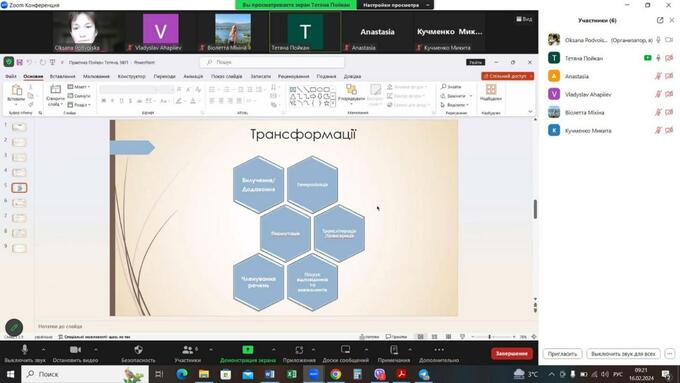Image resolution: width=680 pixels, height=383 pixels.
Task: Toggle Кучменко Микита's camera icon
Action: pos(669,130)
